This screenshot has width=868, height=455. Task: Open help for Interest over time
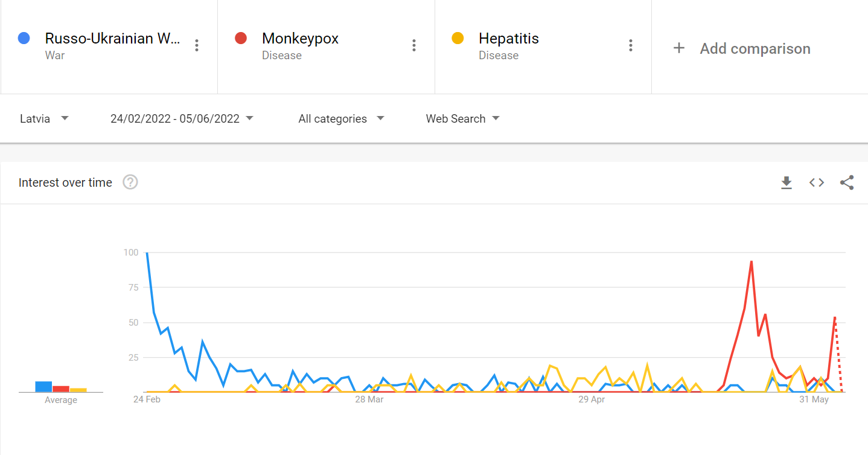pyautogui.click(x=130, y=182)
